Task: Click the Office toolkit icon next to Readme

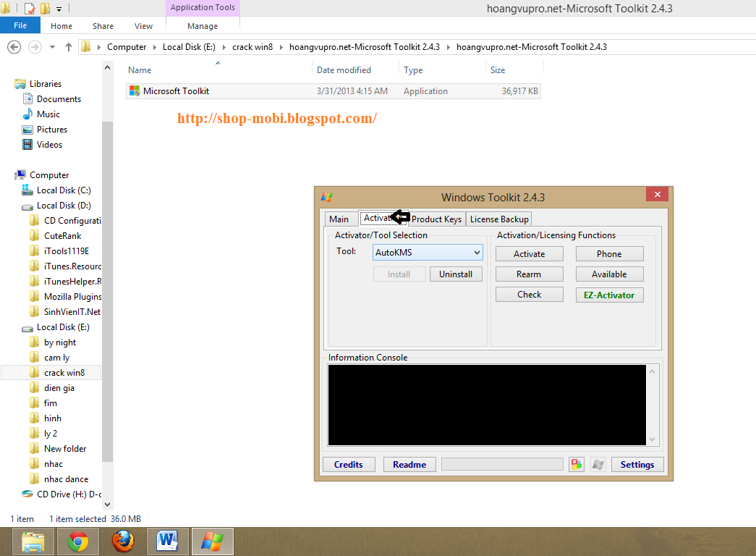Action: pos(577,464)
